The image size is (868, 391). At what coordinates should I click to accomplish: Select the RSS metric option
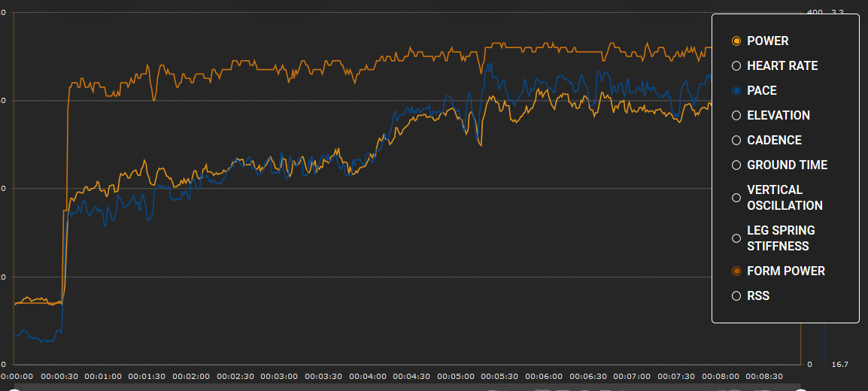pos(736,296)
